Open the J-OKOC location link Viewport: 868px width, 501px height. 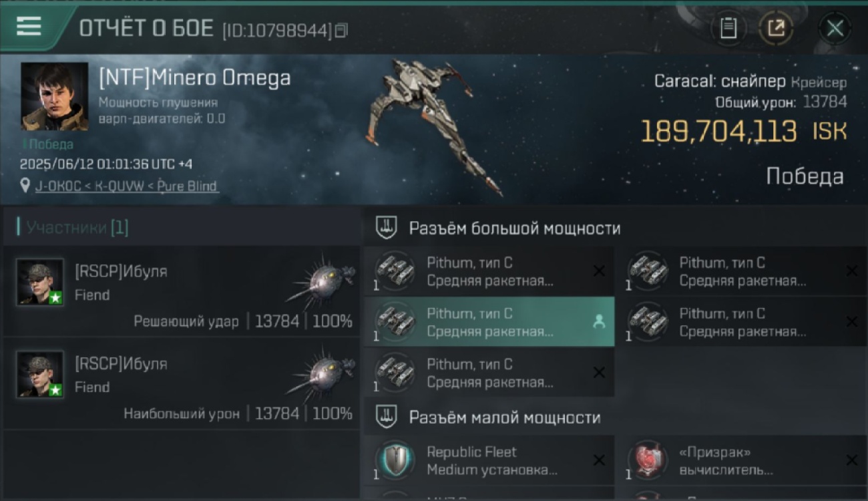pos(127,186)
